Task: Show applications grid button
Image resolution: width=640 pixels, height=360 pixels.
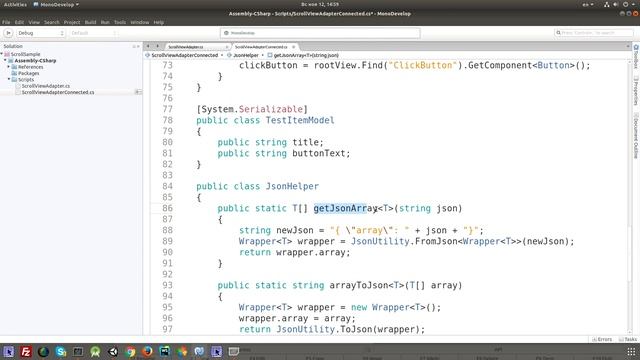Action: click(x=631, y=351)
